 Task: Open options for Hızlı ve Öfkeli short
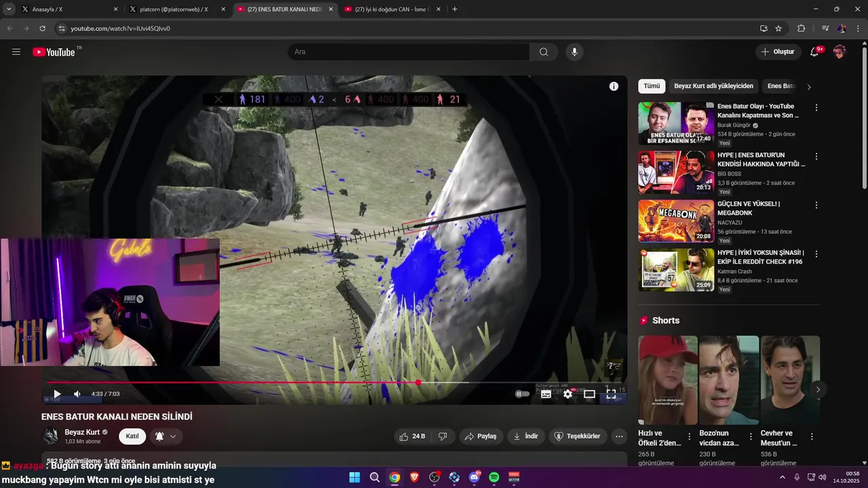pos(690,436)
